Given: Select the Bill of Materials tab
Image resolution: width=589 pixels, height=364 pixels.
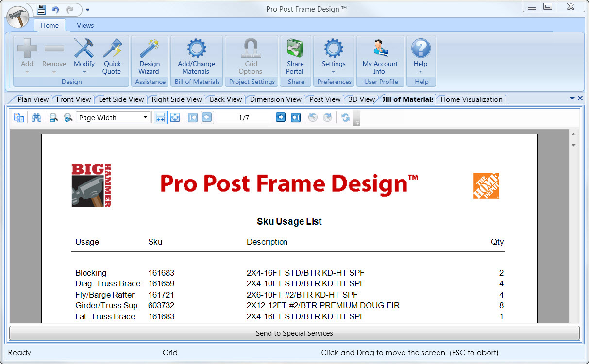Looking at the screenshot, I should pos(407,99).
